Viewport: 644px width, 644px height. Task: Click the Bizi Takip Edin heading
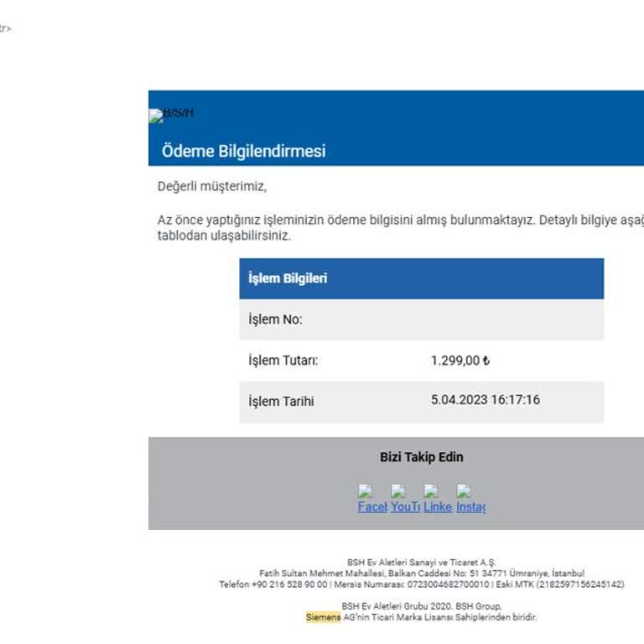[x=422, y=457]
